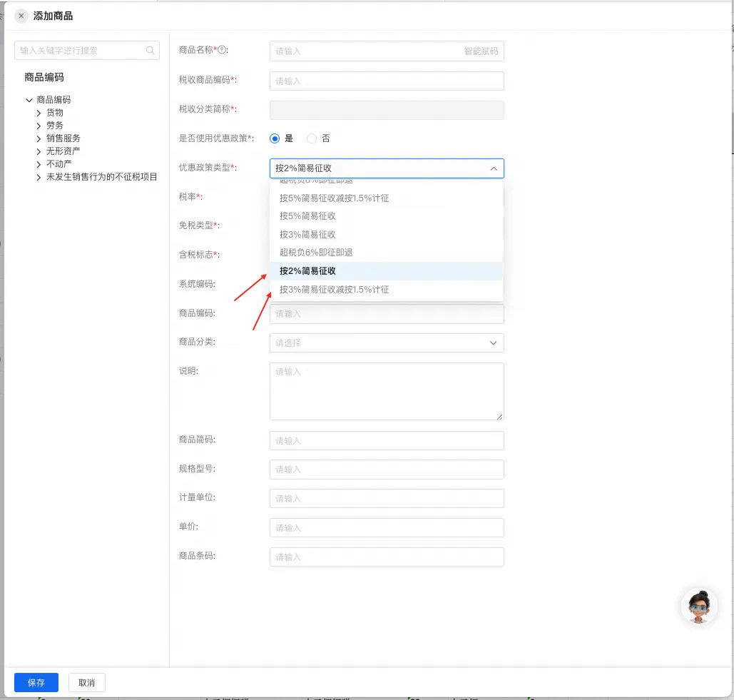Click the search magnifier icon
Viewport: 734px width, 700px height.
(x=150, y=51)
